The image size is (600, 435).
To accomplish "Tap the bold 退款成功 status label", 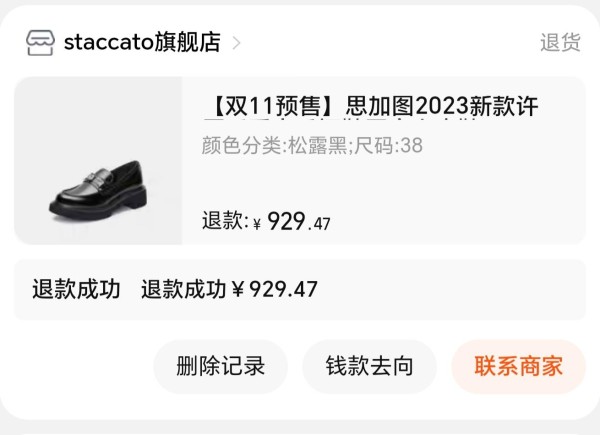I will coord(76,289).
